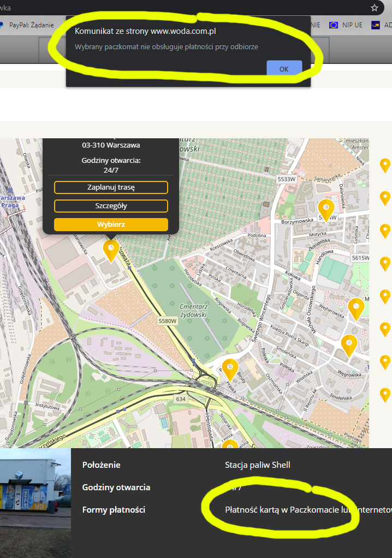
Task: Select the map pin near Stolarska street
Action: [230, 444]
